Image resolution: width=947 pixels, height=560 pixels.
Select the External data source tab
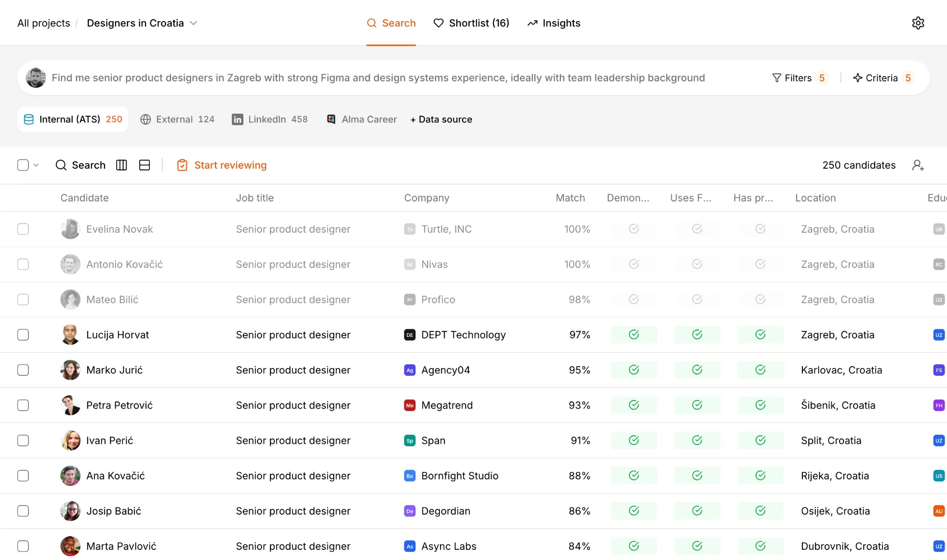click(177, 119)
